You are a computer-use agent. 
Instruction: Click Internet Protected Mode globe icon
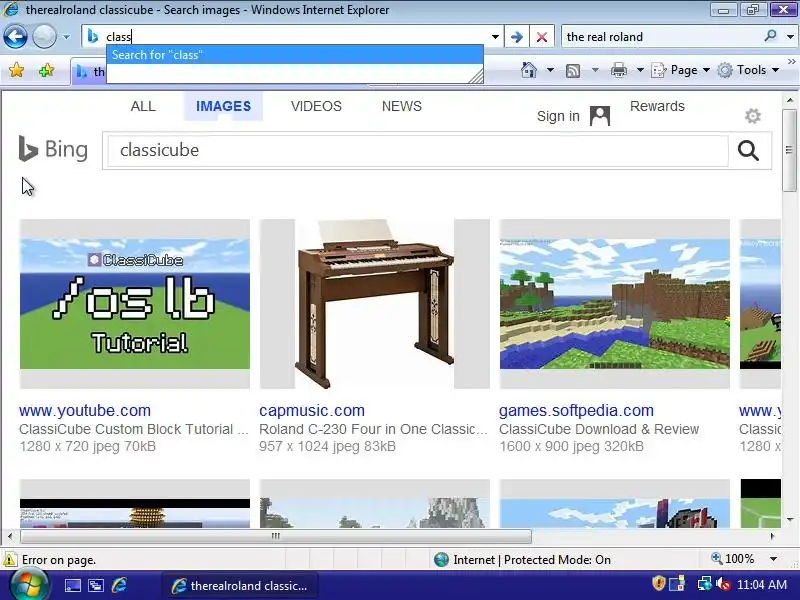coord(441,560)
